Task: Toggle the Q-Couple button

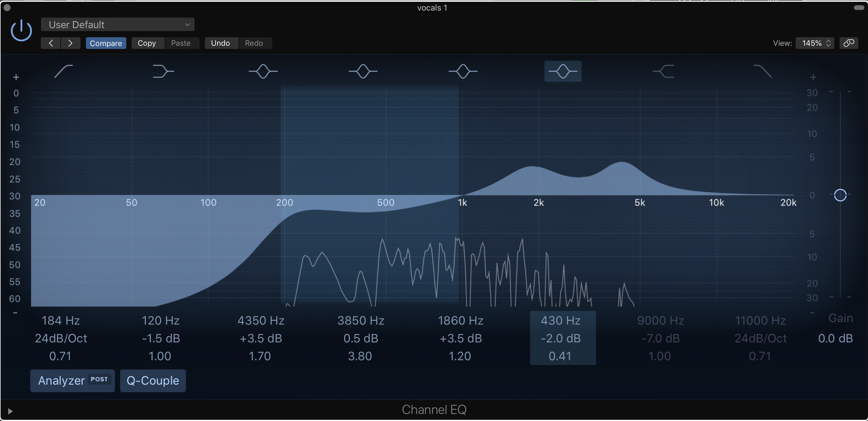Action: pos(153,381)
